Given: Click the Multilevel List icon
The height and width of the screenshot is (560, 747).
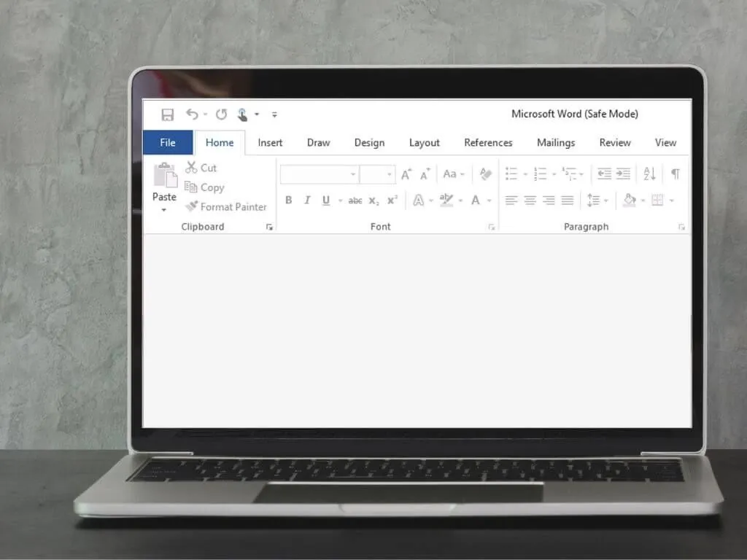Looking at the screenshot, I should [x=569, y=174].
